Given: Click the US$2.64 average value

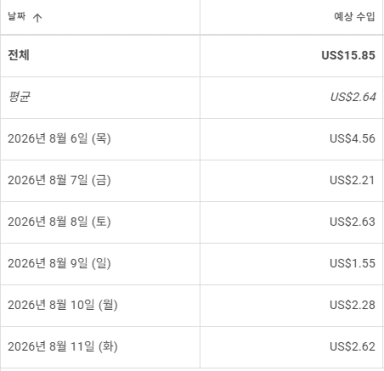Looking at the screenshot, I should point(353,97).
